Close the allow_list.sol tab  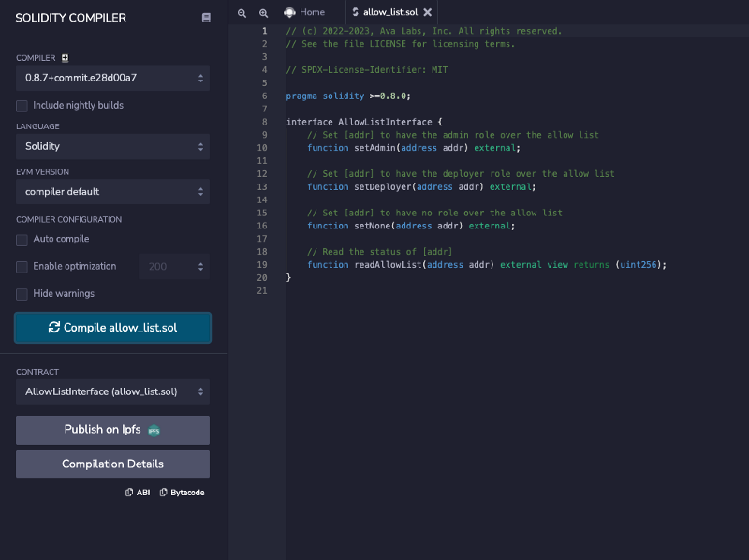[428, 12]
